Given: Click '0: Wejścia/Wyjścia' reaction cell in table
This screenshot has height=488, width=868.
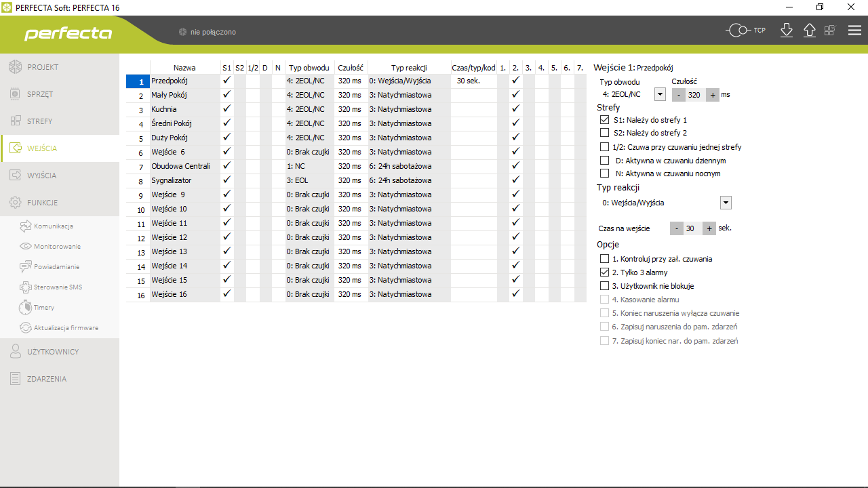Looking at the screenshot, I should [409, 81].
